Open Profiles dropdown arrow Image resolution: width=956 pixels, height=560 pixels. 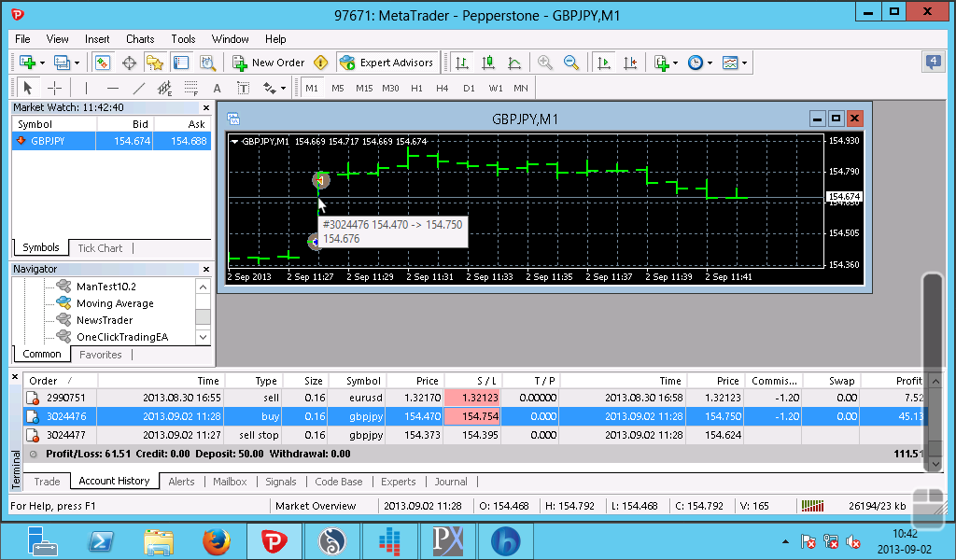pos(77,63)
